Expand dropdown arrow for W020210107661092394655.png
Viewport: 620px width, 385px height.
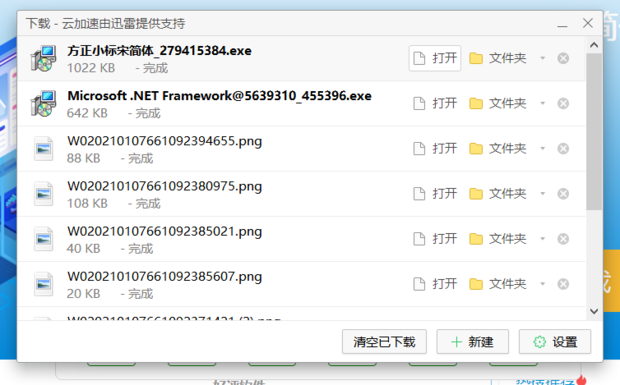(x=542, y=148)
